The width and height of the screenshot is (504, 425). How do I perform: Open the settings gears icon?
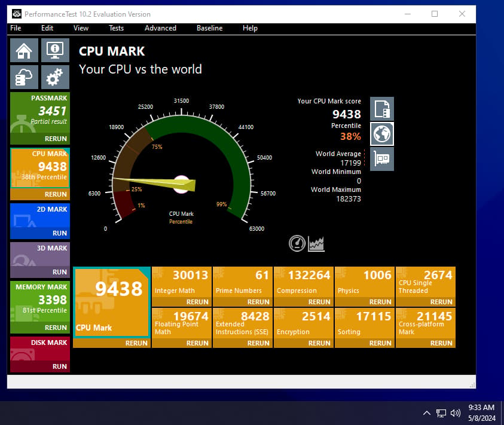coord(55,77)
